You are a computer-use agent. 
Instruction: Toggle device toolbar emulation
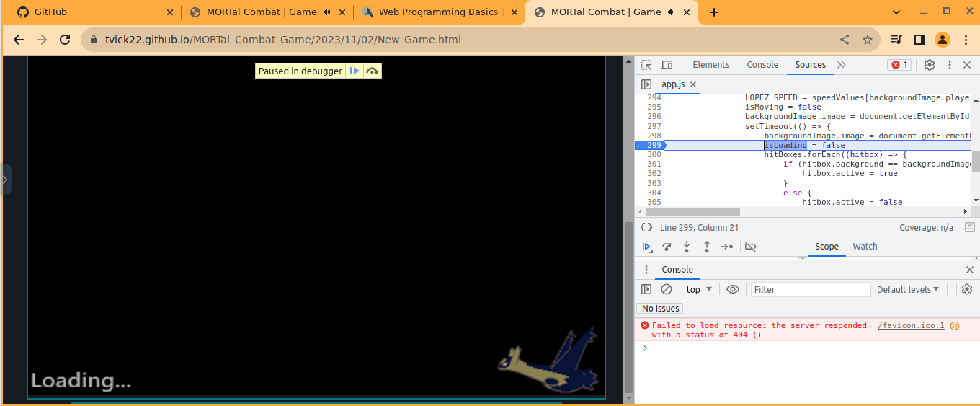[667, 65]
